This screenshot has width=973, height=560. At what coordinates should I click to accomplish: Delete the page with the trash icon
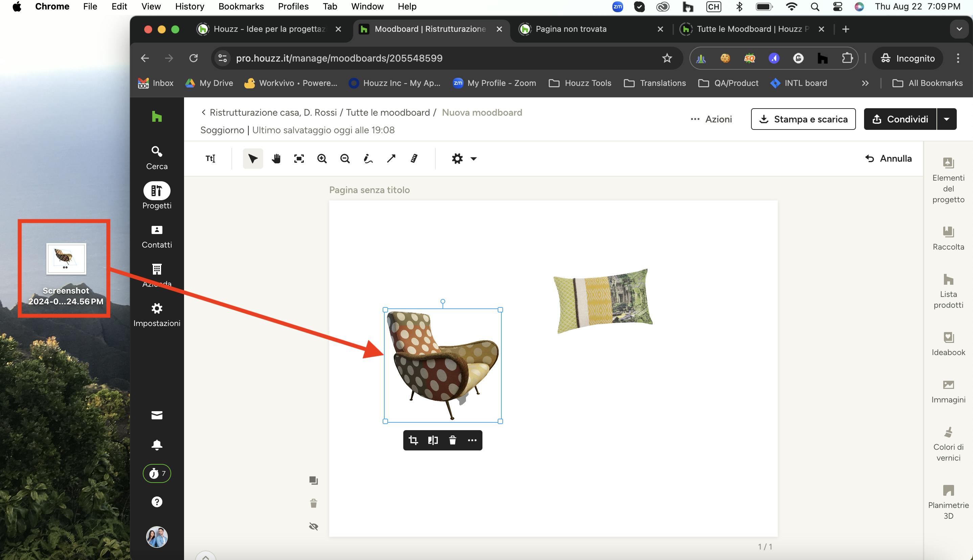[x=314, y=504]
